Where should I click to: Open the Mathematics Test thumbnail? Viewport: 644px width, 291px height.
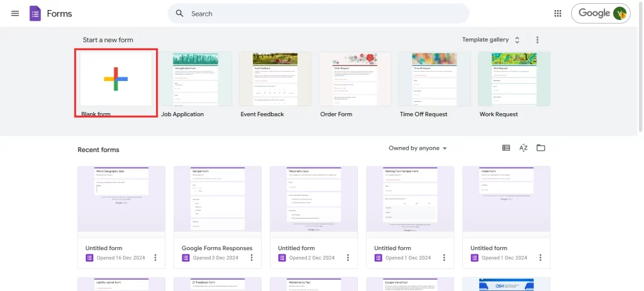coord(314,284)
